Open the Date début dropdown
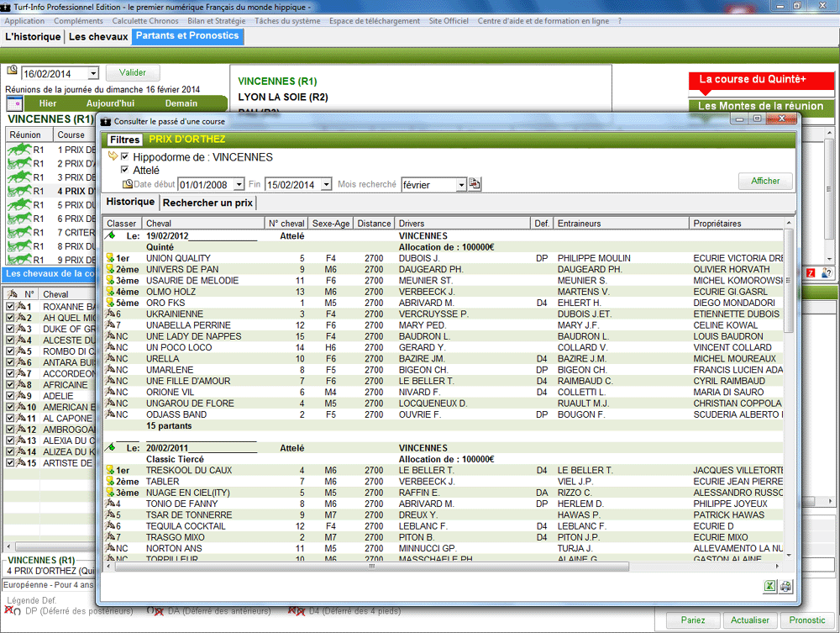 239,184
